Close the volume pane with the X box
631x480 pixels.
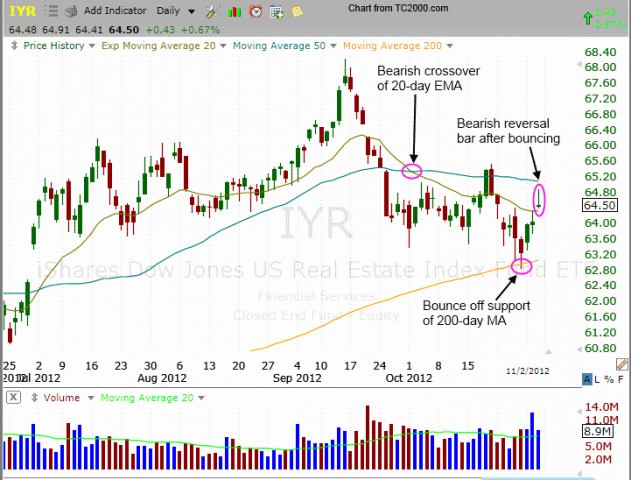pos(13,398)
